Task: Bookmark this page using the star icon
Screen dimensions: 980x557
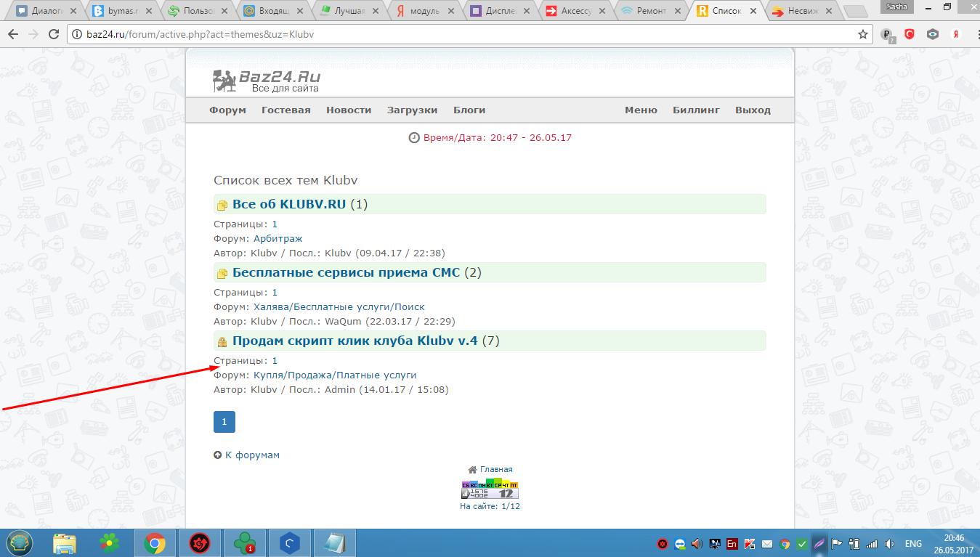Action: coord(862,34)
